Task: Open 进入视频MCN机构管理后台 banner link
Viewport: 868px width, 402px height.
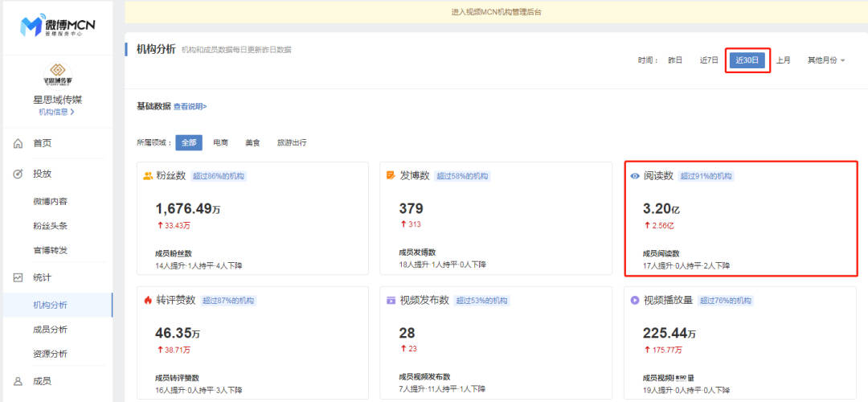Action: pyautogui.click(x=496, y=11)
